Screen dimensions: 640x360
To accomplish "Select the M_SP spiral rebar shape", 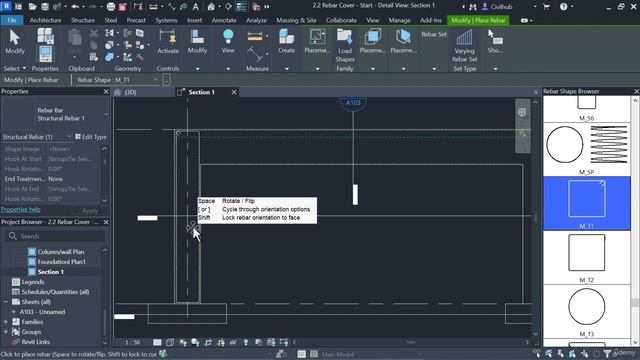I will pos(587,149).
